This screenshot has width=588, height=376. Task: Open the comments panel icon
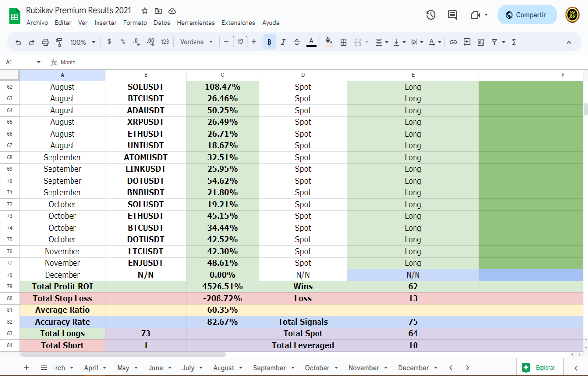(x=452, y=15)
